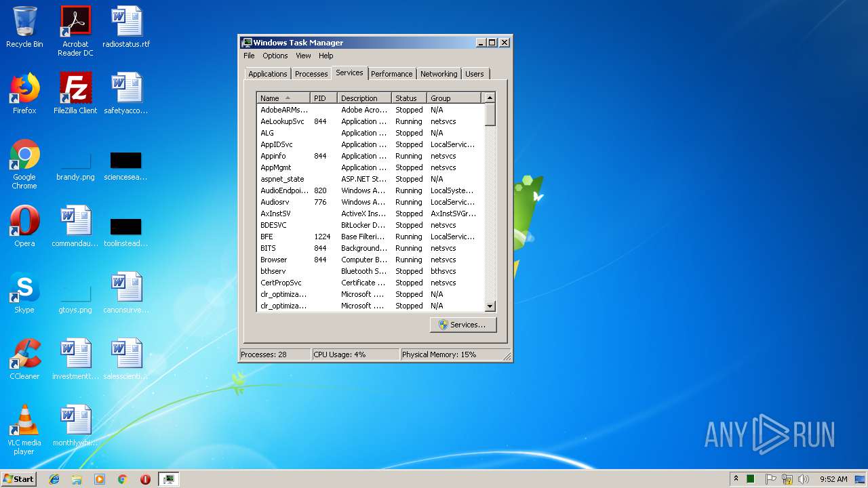
Task: Open Action Center flag tray icon
Action: pos(770,479)
